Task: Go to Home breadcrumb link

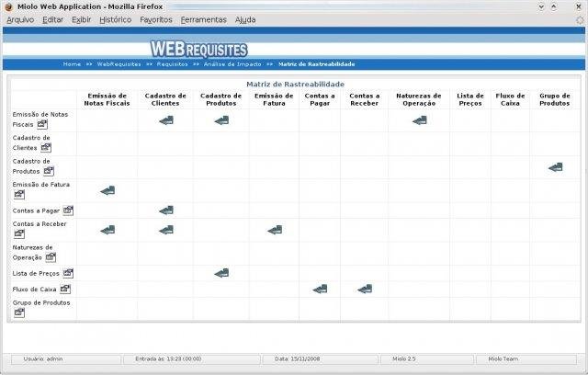Action: click(72, 64)
